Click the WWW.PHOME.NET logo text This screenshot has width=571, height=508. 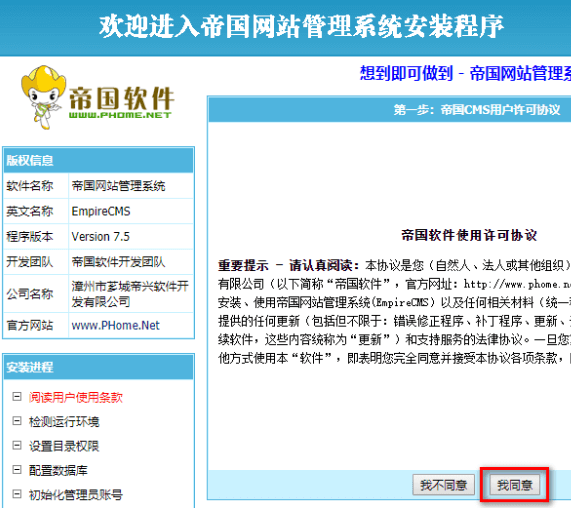point(120,115)
